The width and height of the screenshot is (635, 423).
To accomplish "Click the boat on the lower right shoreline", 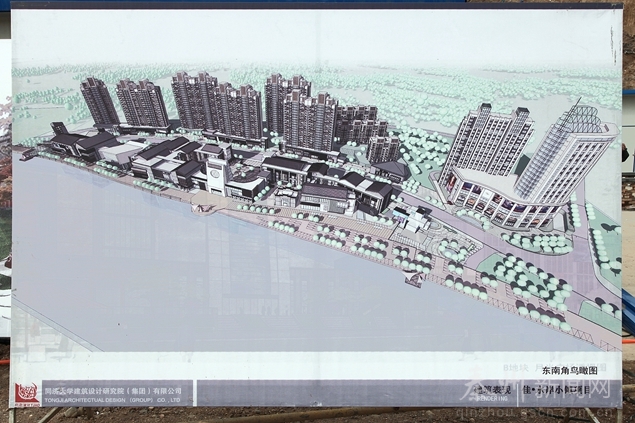I will (413, 280).
